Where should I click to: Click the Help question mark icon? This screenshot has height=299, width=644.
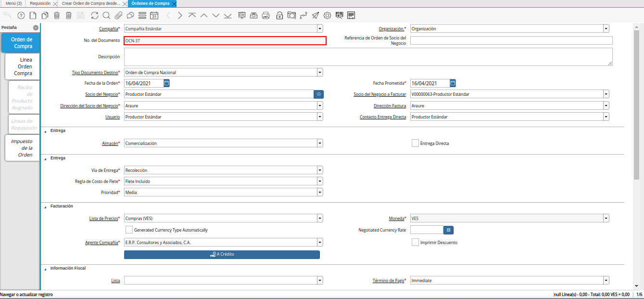[x=21, y=15]
